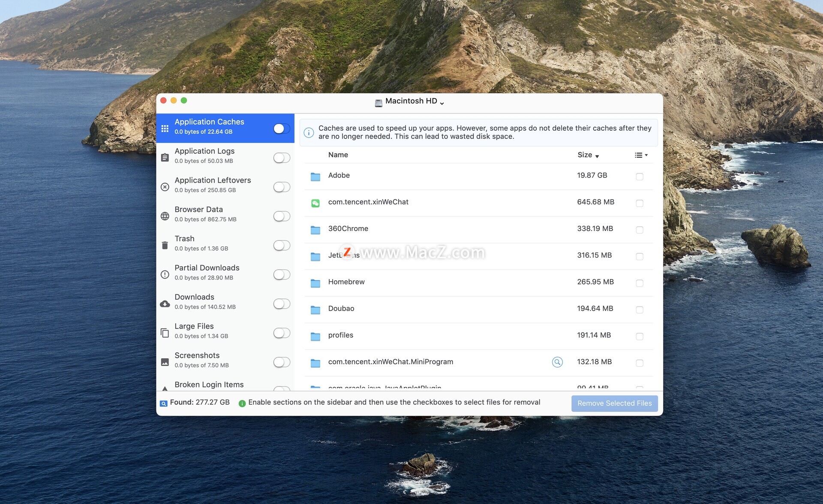Open the Macintosh HD disk dropdown
Image resolution: width=823 pixels, height=504 pixels.
click(x=410, y=102)
